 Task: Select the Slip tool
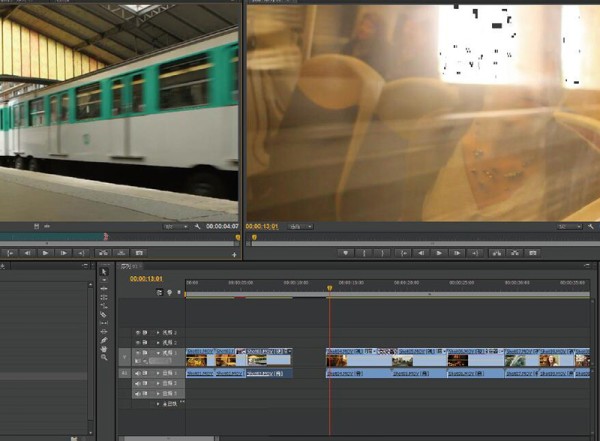click(104, 323)
